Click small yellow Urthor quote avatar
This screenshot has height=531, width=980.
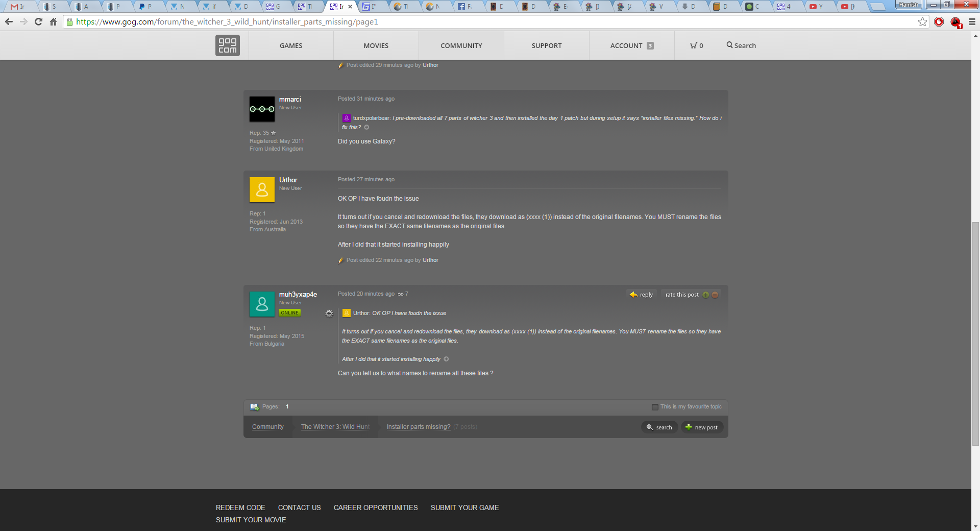347,313
